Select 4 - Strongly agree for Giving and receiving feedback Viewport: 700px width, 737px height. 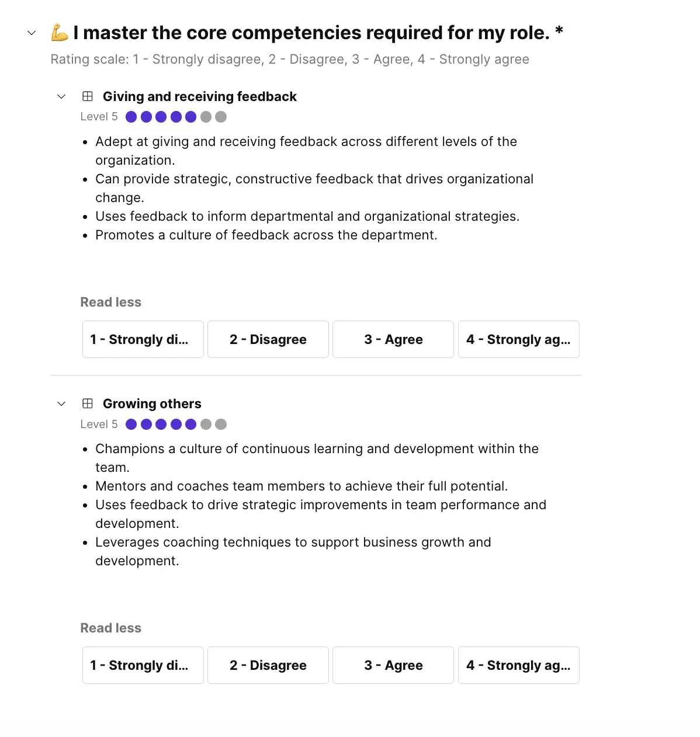click(x=518, y=339)
